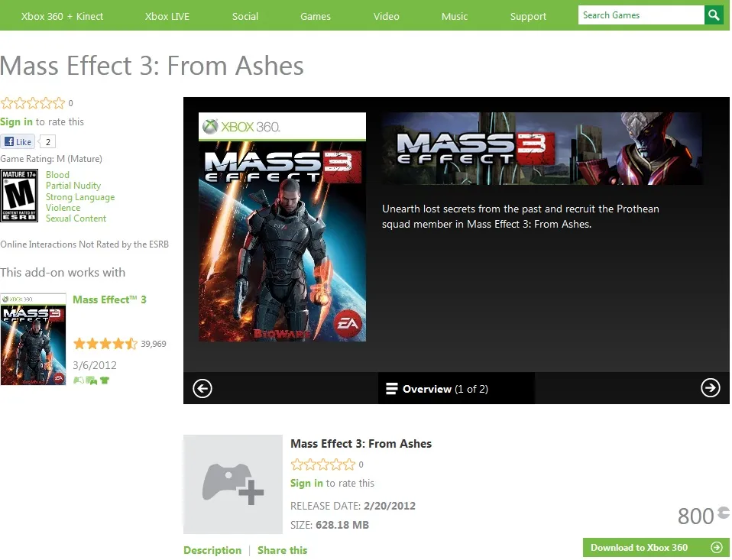This screenshot has width=732, height=560.
Task: Open the Games menu
Action: pos(316,16)
